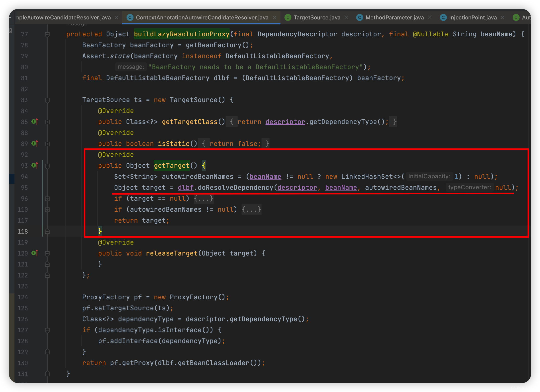The image size is (540, 392).
Task: Close the TargetSource.java tab
Action: tap(346, 17)
